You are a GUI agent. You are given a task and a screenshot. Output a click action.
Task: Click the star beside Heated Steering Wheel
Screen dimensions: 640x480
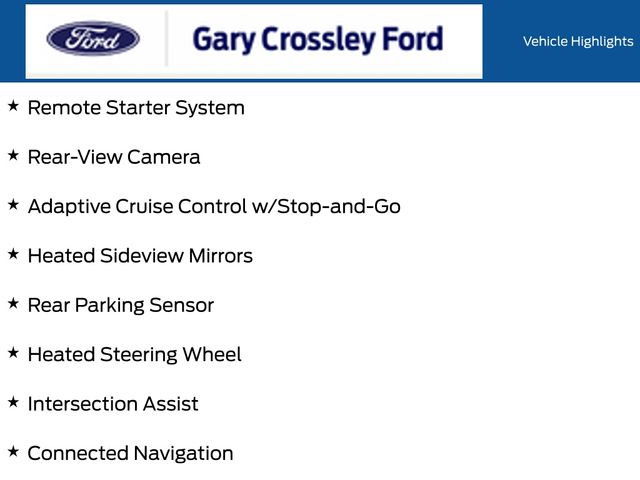[x=13, y=353]
